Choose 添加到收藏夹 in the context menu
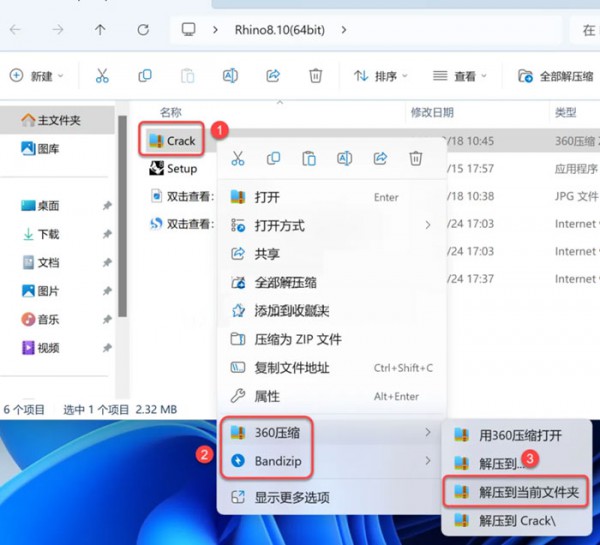Screen dimensions: 600x545 pos(331,311)
